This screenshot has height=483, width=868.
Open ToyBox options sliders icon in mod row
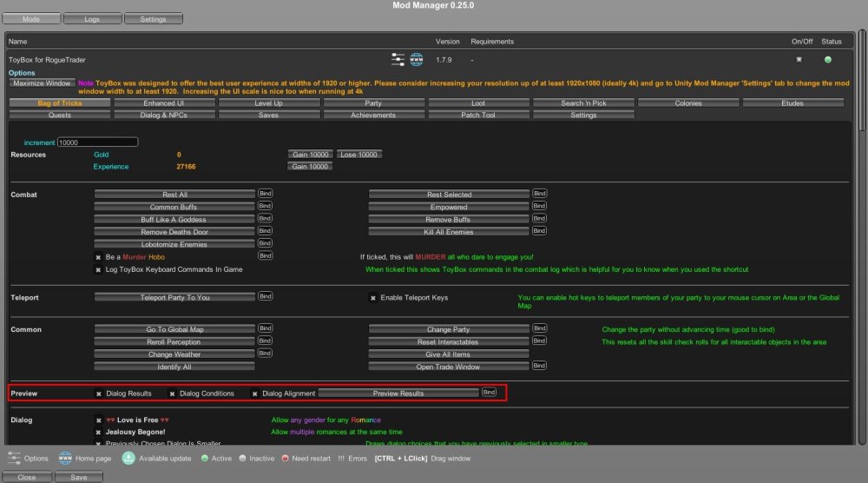(x=399, y=60)
